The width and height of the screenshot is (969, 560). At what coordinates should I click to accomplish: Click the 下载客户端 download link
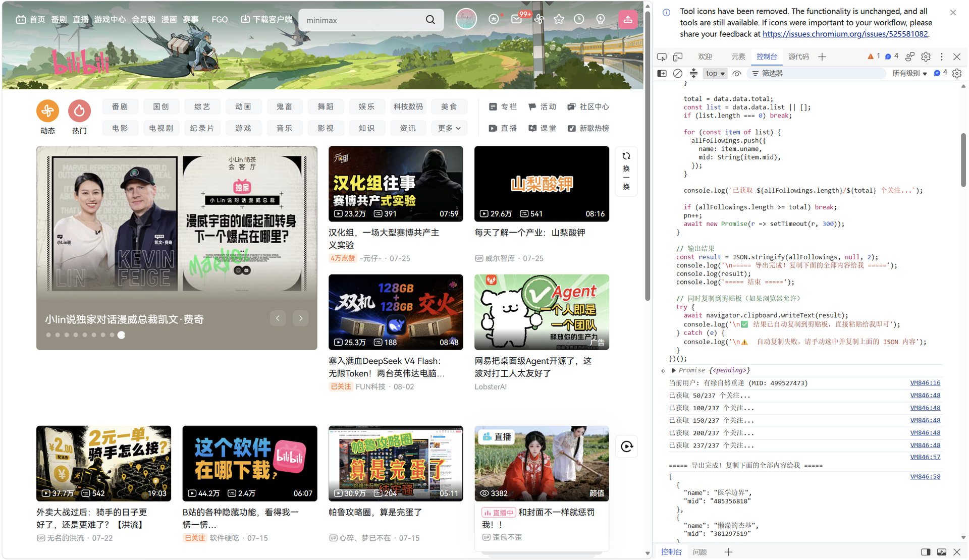pos(266,20)
